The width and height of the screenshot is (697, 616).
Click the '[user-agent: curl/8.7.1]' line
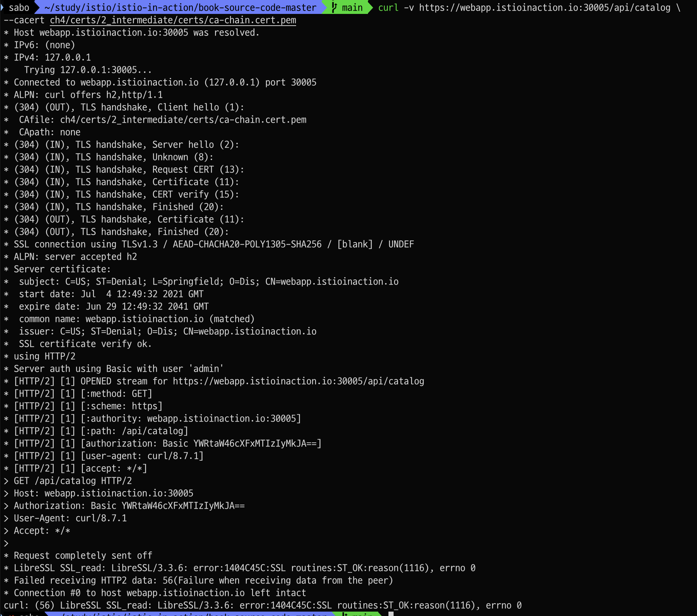[104, 456]
